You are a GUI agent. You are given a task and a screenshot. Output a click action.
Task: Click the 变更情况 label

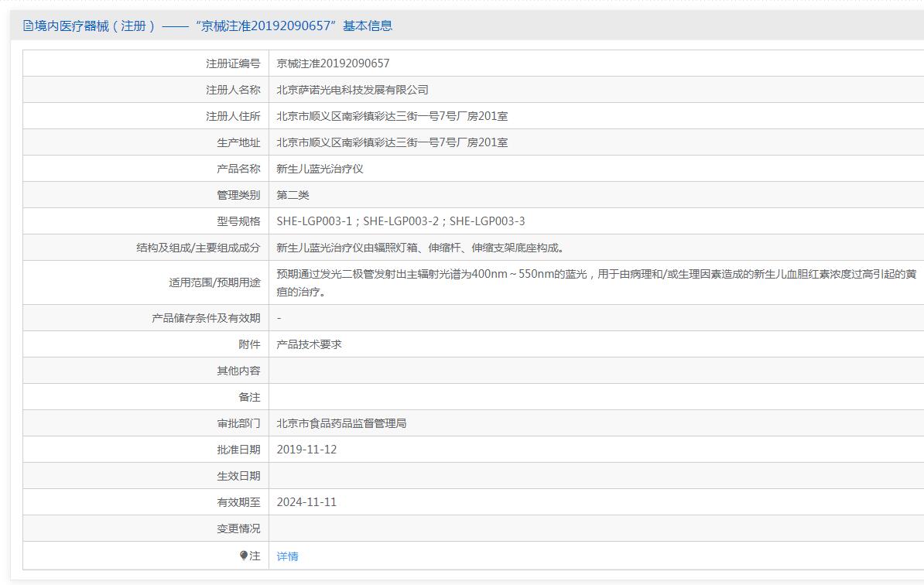[238, 529]
